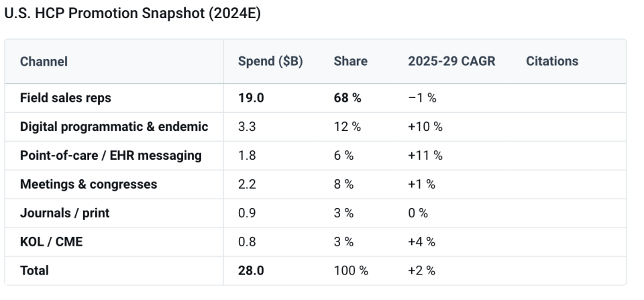
Task: Click the 'Channel' column header
Action: pos(44,61)
